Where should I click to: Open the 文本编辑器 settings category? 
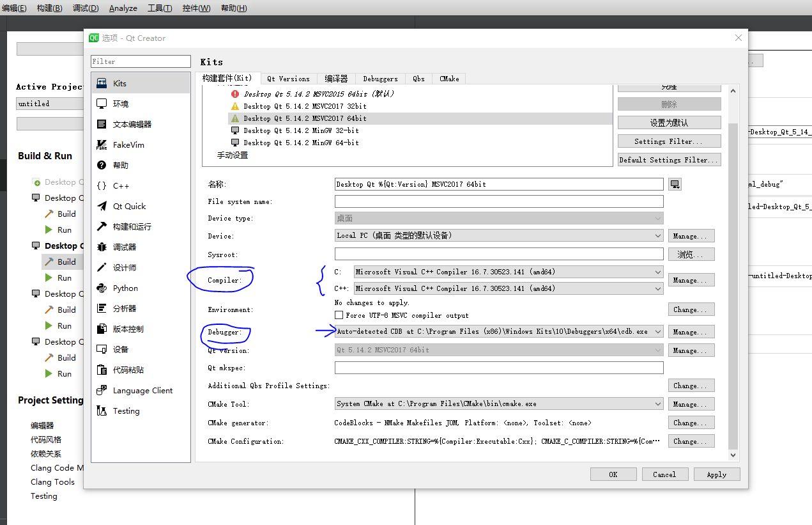coord(141,124)
